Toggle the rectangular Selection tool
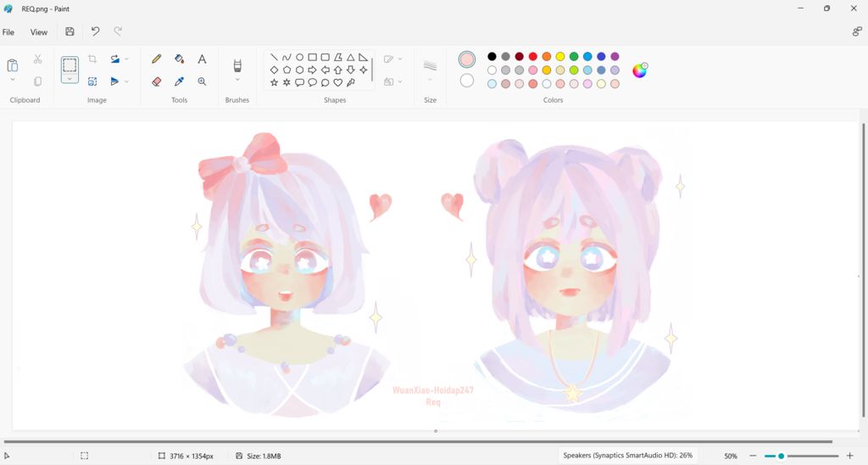 pos(70,64)
